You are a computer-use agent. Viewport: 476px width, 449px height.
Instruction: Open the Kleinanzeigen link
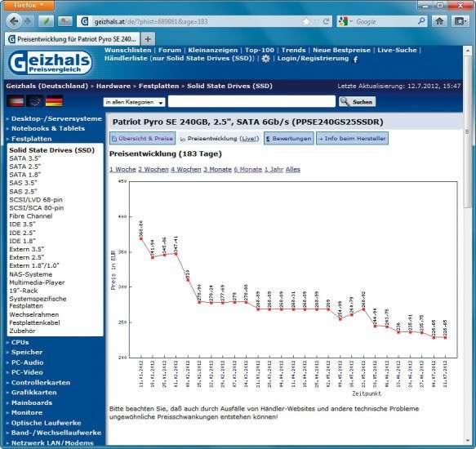click(213, 50)
